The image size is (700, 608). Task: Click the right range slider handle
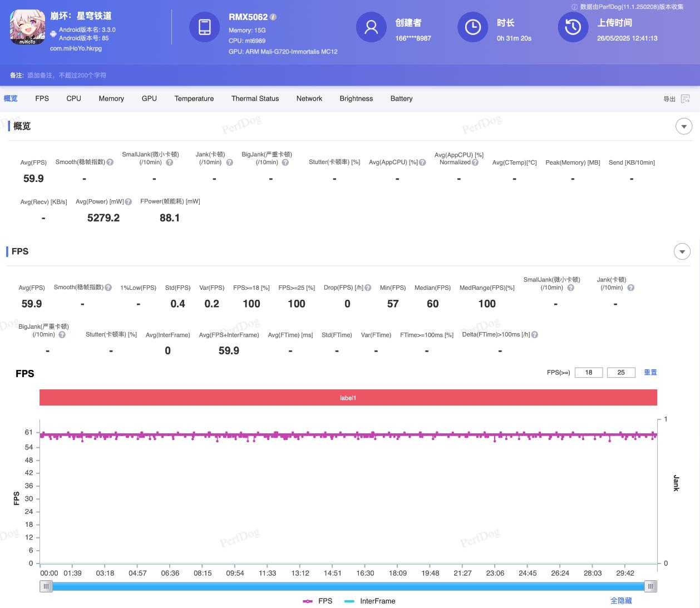click(650, 586)
